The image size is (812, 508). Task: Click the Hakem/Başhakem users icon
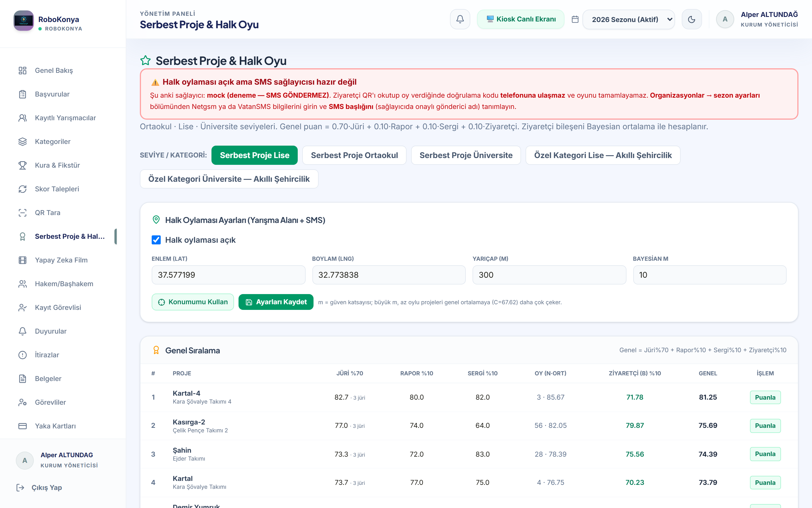click(x=23, y=284)
